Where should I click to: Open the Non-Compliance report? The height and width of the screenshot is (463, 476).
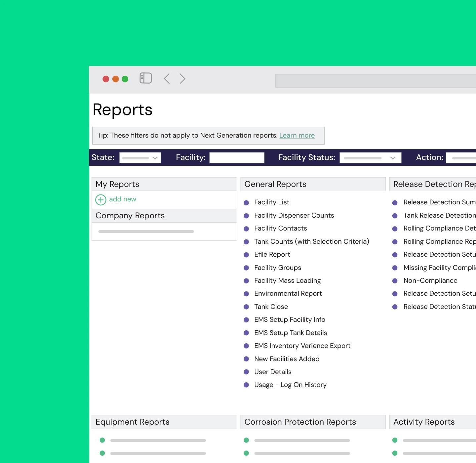(x=430, y=280)
